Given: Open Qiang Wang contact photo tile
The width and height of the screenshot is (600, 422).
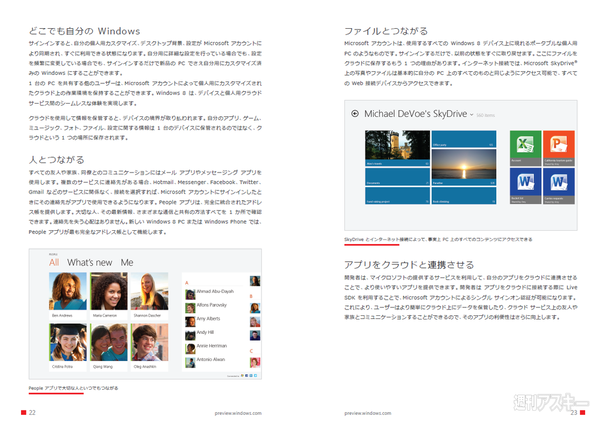Looking at the screenshot, I should click(109, 347).
